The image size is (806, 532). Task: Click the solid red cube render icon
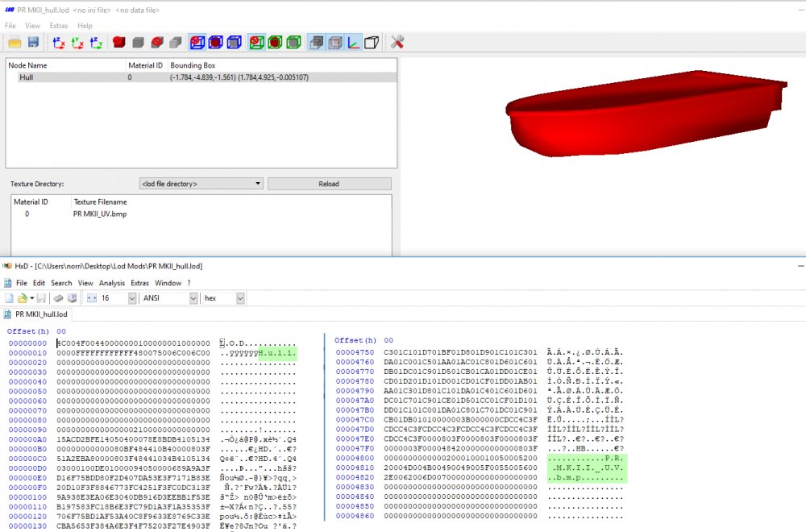[118, 42]
